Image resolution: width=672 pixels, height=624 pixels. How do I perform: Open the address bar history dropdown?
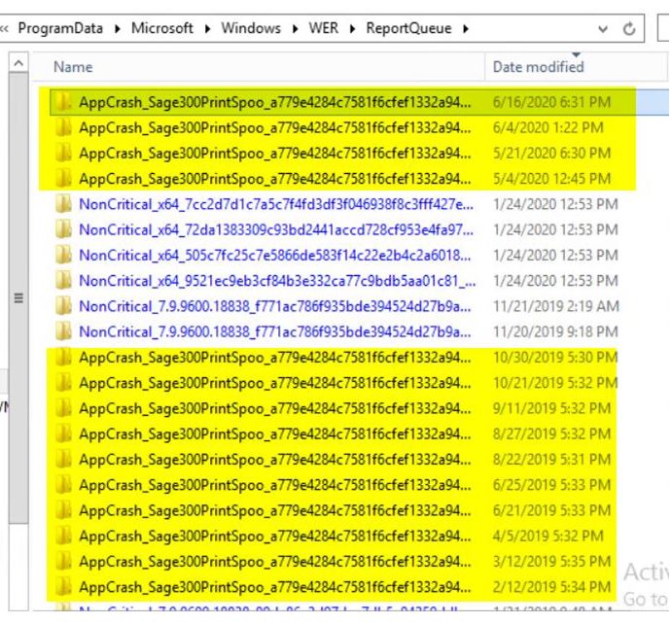pos(603,29)
